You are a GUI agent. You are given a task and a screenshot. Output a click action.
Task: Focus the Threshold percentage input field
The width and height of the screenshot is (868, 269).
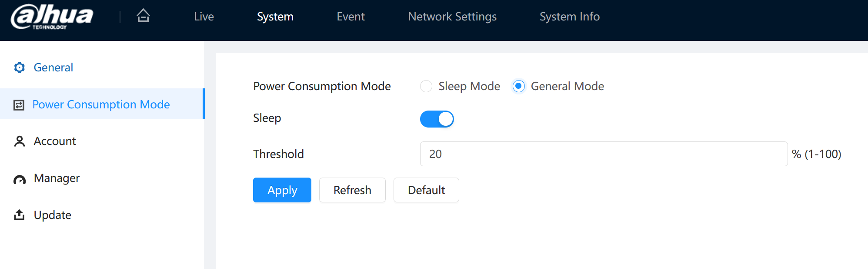point(604,154)
